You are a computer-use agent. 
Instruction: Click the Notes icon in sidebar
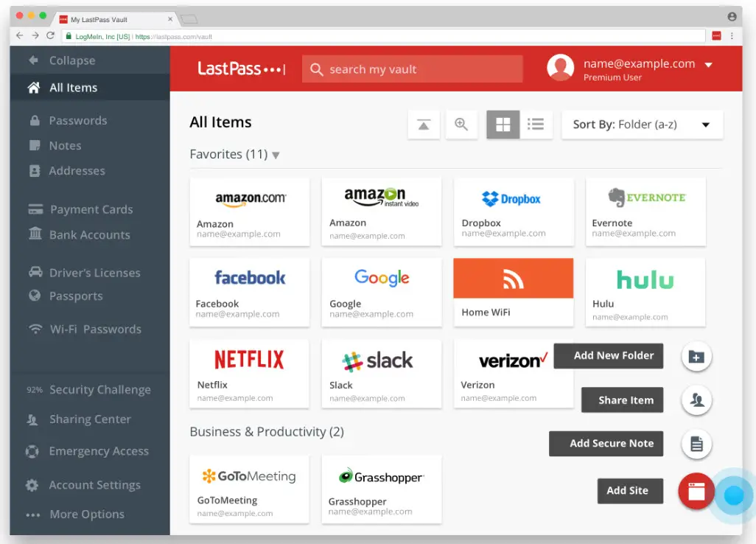(35, 146)
